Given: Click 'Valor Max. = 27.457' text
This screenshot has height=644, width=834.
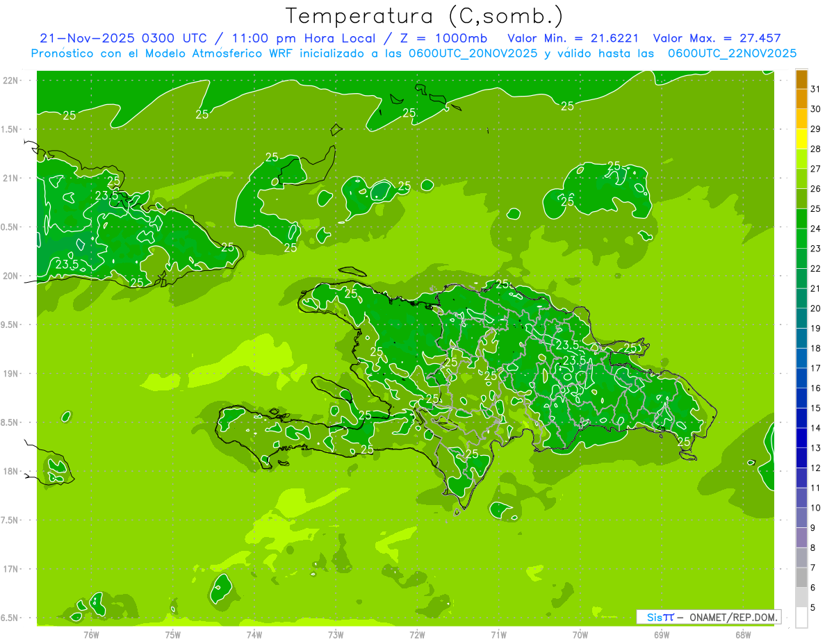Looking at the screenshot, I should point(717,38).
